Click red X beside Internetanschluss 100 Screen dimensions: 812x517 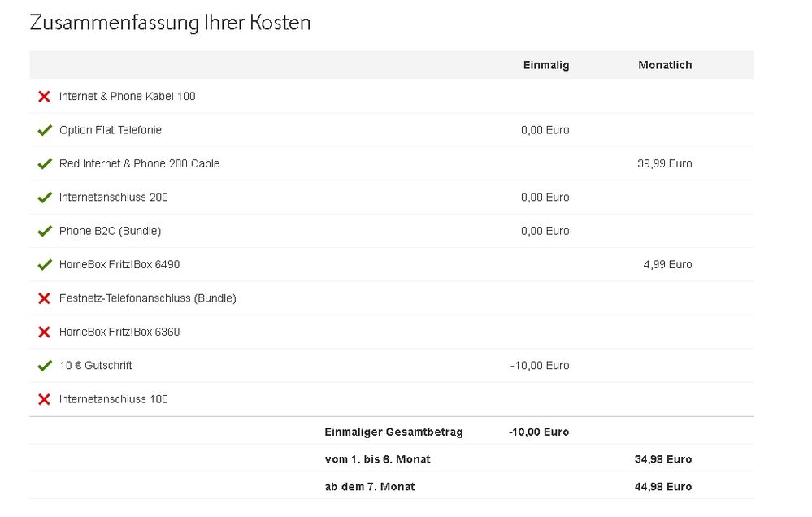point(45,400)
